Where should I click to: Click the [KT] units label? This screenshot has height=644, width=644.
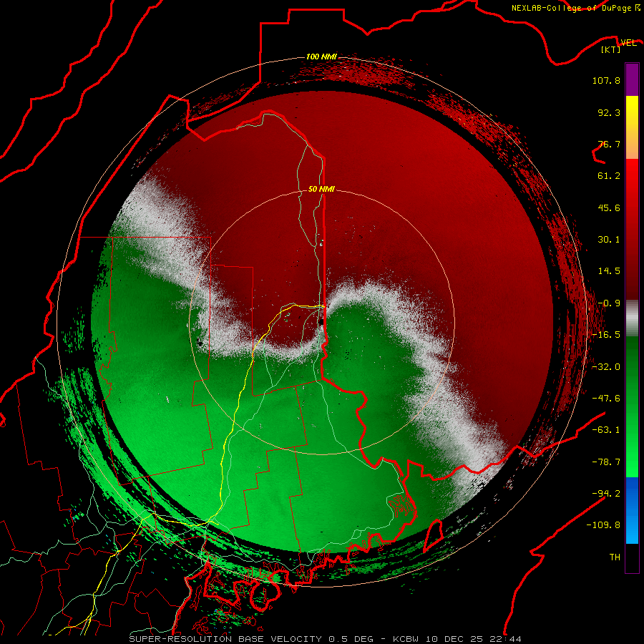pyautogui.click(x=611, y=49)
